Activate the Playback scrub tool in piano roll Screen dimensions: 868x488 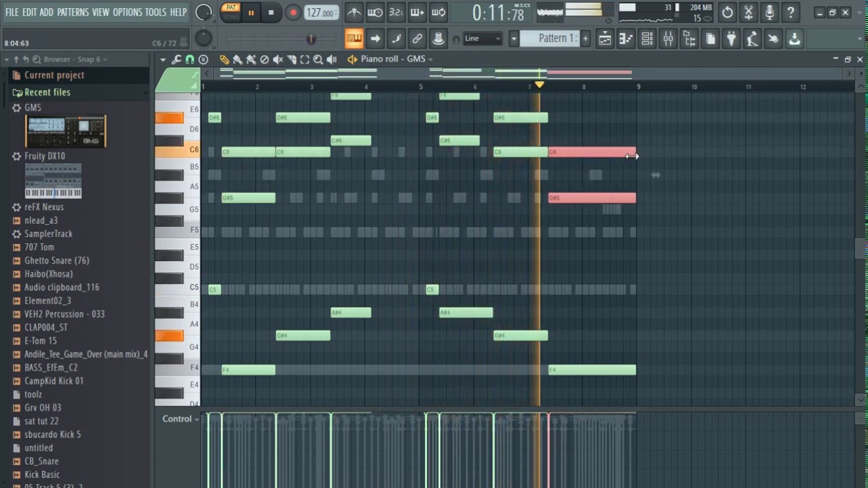(x=332, y=60)
